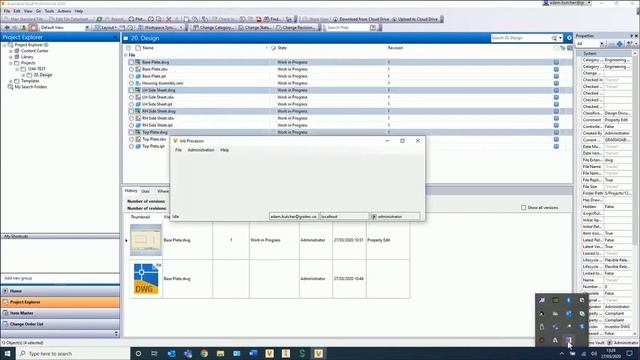Open the Go menu in Vault

(x=38, y=11)
